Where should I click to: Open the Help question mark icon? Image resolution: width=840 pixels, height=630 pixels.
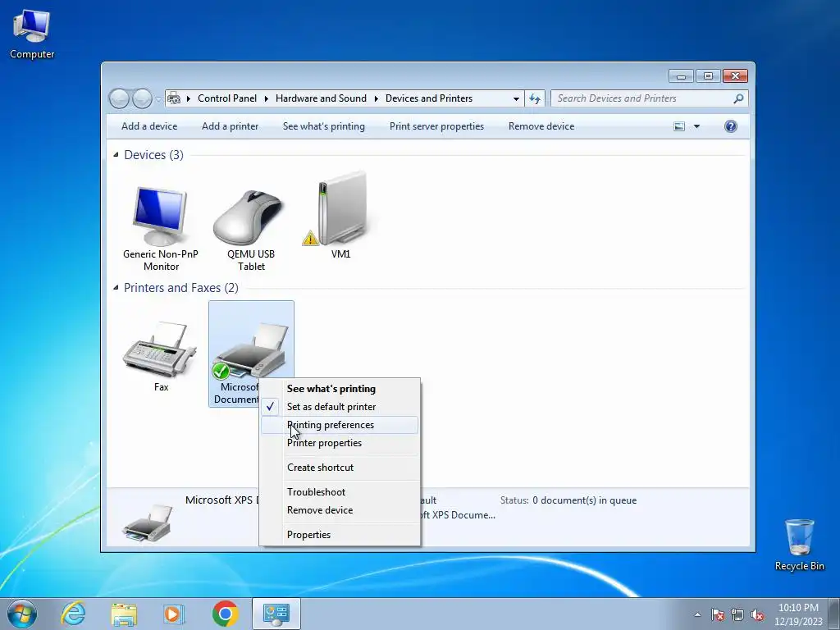coord(731,126)
